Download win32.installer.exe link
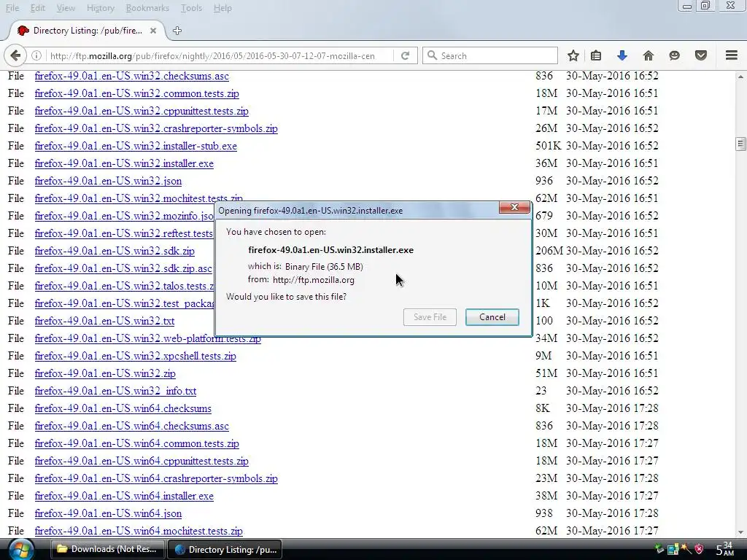 [x=124, y=164]
